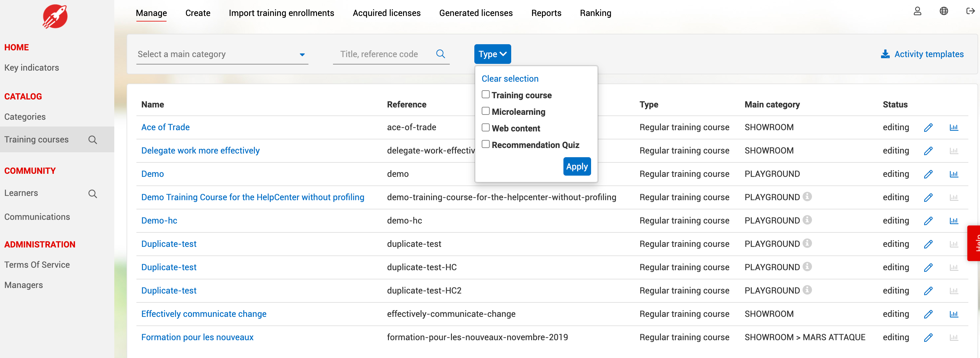Open Effectively communicate change link
Viewport: 980px width, 358px height.
pyautogui.click(x=204, y=314)
